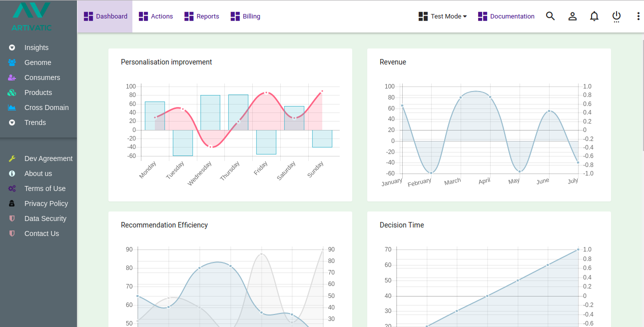This screenshot has height=327, width=644.
Task: Switch to the Reports tab
Action: tap(201, 16)
